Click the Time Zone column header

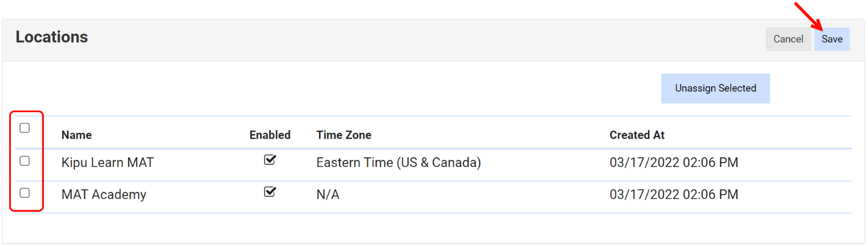click(x=344, y=135)
